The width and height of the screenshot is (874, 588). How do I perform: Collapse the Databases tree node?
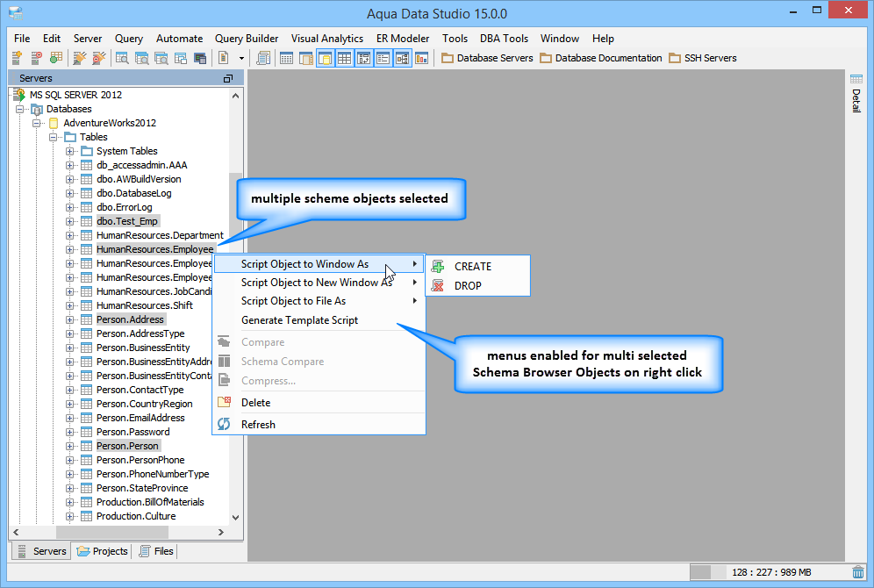click(x=20, y=109)
